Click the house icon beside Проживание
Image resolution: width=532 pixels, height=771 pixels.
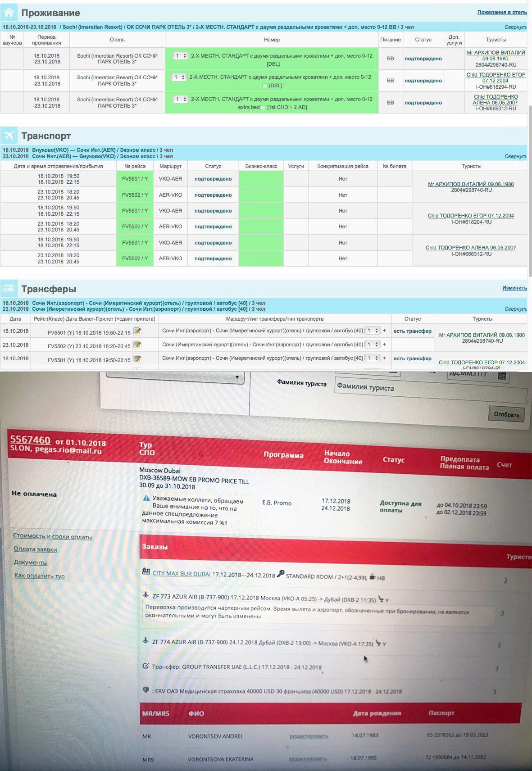(x=9, y=13)
